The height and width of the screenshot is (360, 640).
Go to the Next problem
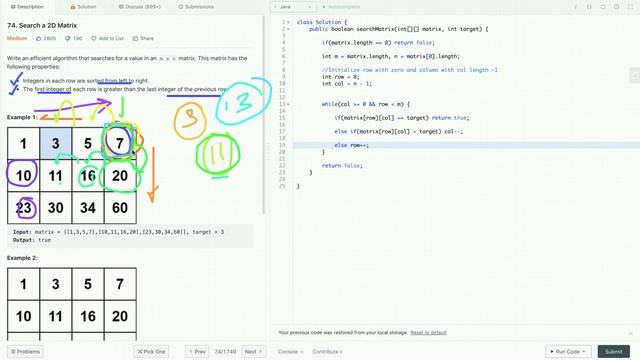[x=253, y=351]
